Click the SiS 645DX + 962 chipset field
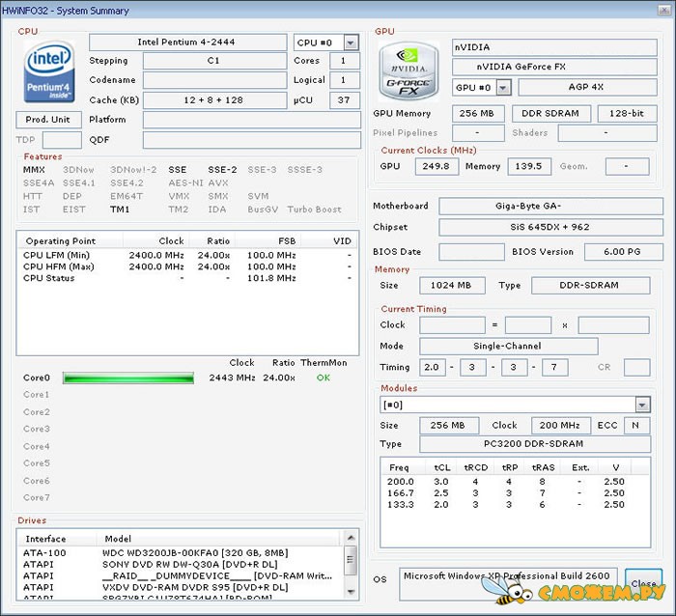Viewport: 676px width, 616px height. tap(550, 227)
